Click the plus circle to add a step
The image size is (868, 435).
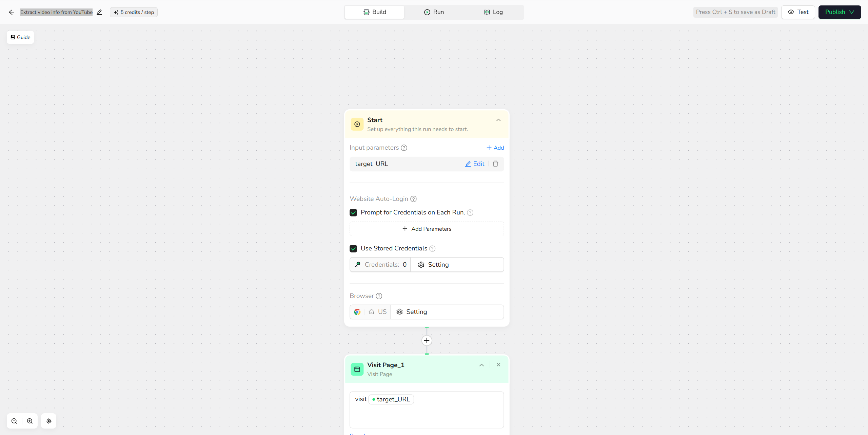(427, 340)
